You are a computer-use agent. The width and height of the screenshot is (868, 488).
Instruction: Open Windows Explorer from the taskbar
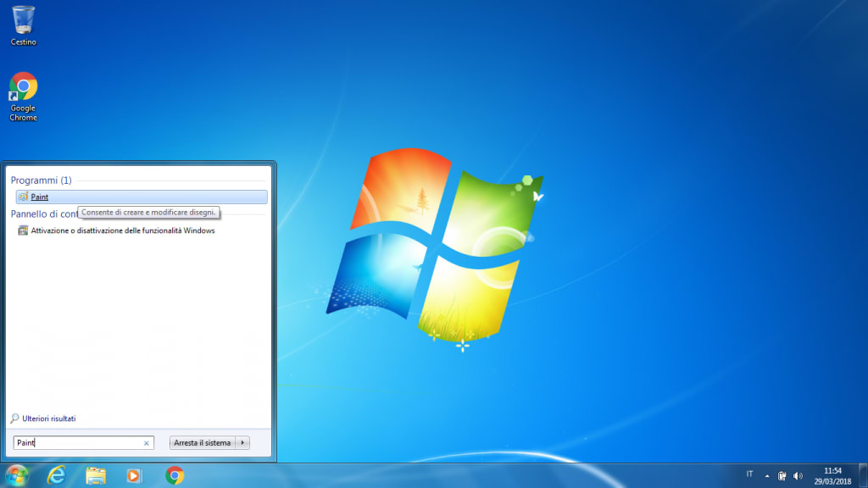pyautogui.click(x=95, y=476)
